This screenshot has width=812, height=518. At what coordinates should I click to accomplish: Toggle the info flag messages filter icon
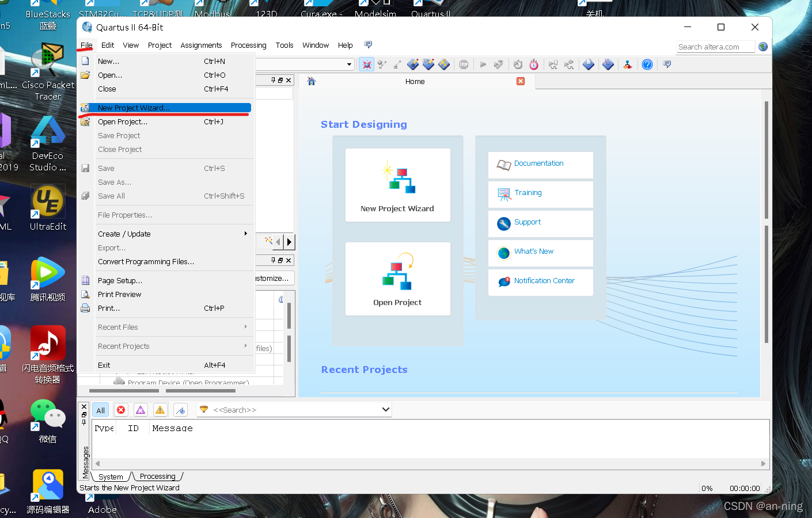click(x=180, y=410)
